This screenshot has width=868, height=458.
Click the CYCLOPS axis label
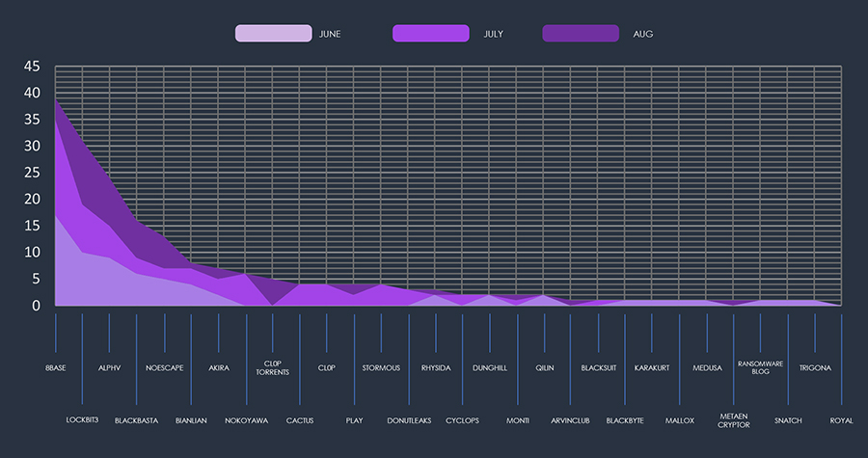[462, 420]
